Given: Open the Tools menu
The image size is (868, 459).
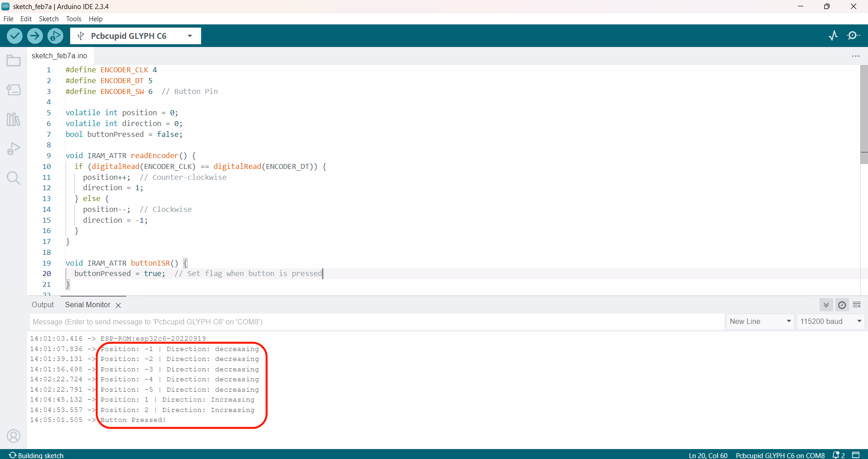Looking at the screenshot, I should (74, 19).
